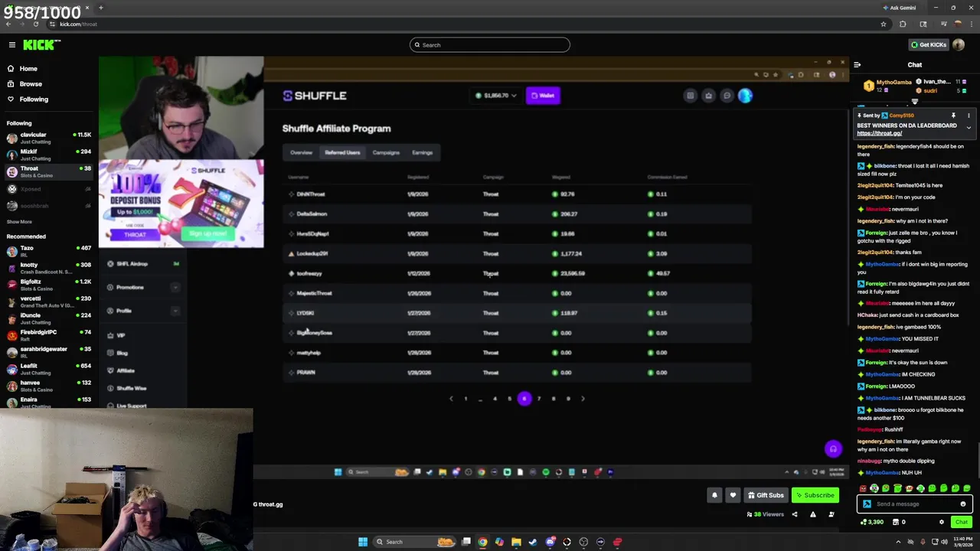
Task: Go to pagination page 7 in Shuffle
Action: [x=538, y=399]
